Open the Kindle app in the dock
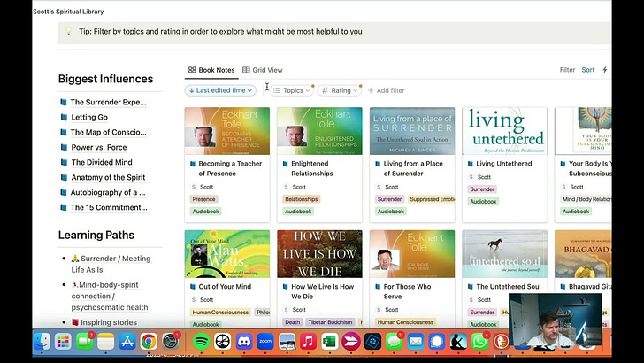This screenshot has height=363, width=644. [458, 341]
